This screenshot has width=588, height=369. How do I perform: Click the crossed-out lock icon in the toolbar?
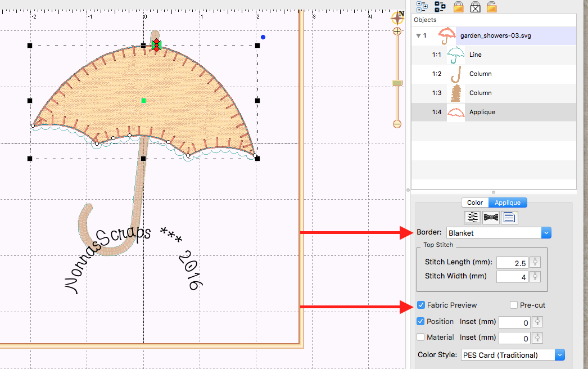pos(475,7)
